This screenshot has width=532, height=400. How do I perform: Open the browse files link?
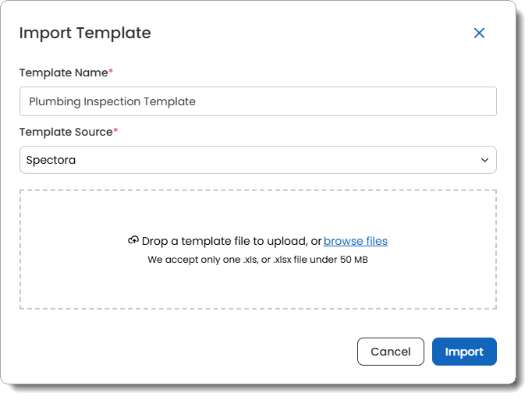coord(356,241)
